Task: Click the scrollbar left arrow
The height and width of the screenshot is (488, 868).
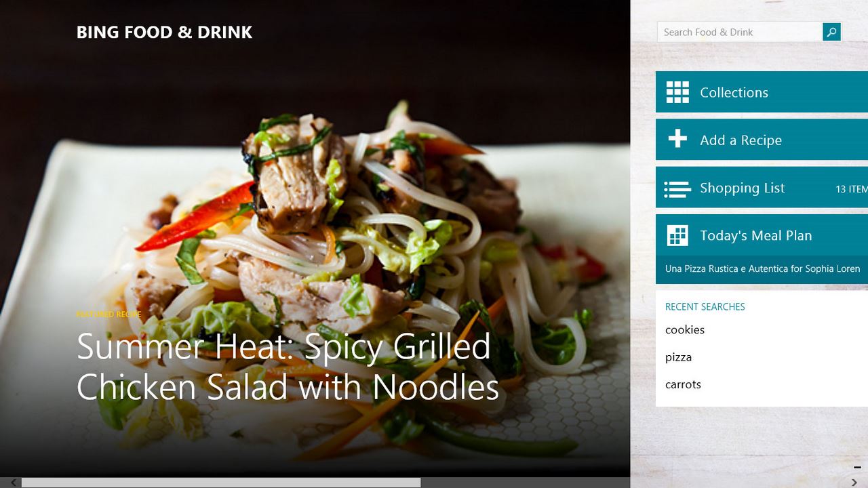Action: click(13, 483)
